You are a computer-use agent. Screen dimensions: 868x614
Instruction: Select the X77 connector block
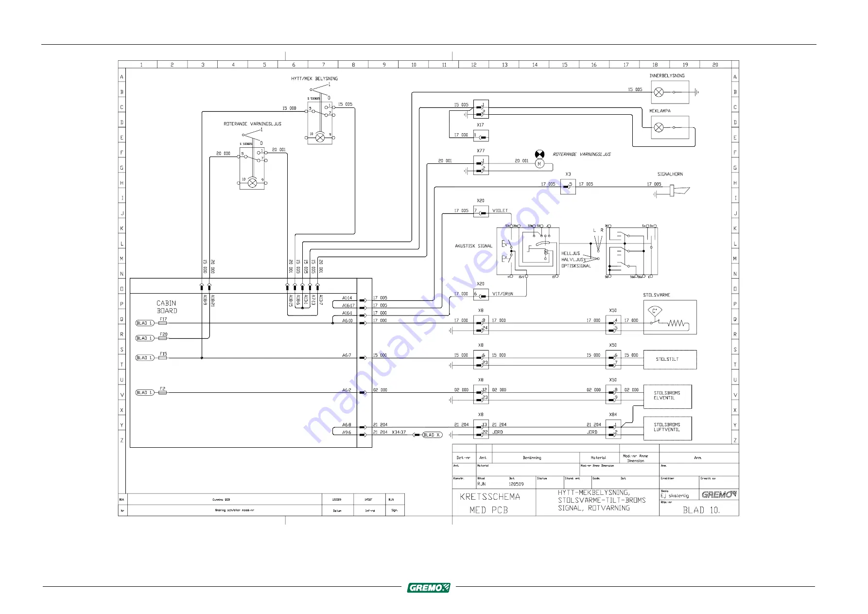click(x=481, y=165)
